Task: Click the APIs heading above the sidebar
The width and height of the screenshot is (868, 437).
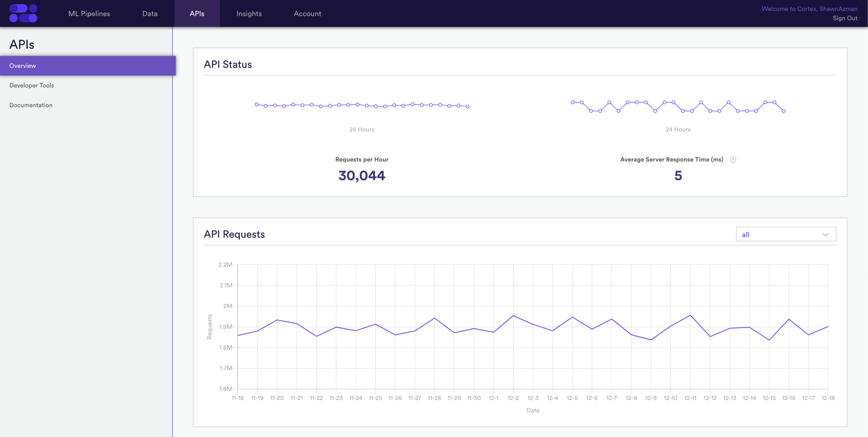Action: click(x=22, y=44)
